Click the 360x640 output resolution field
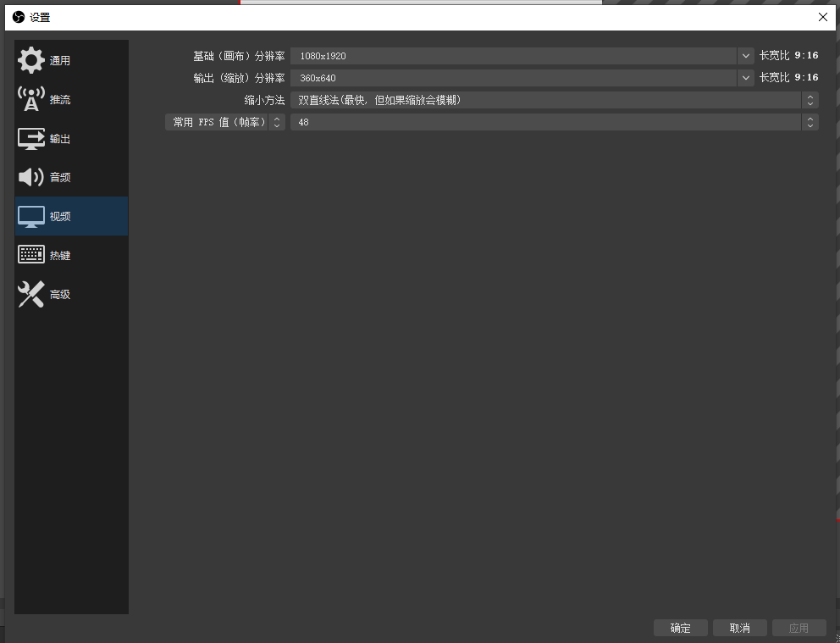Image resolution: width=840 pixels, height=643 pixels. [514, 78]
